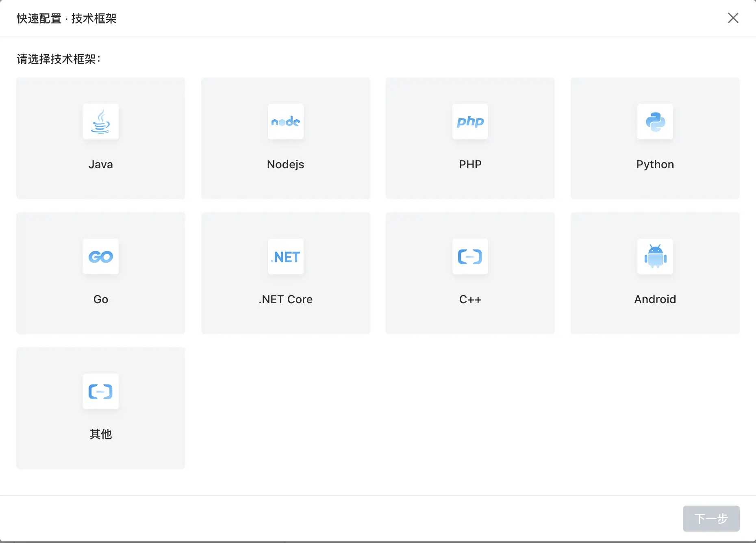Click the .NET logo icon
This screenshot has height=543, width=756.
[x=286, y=256]
